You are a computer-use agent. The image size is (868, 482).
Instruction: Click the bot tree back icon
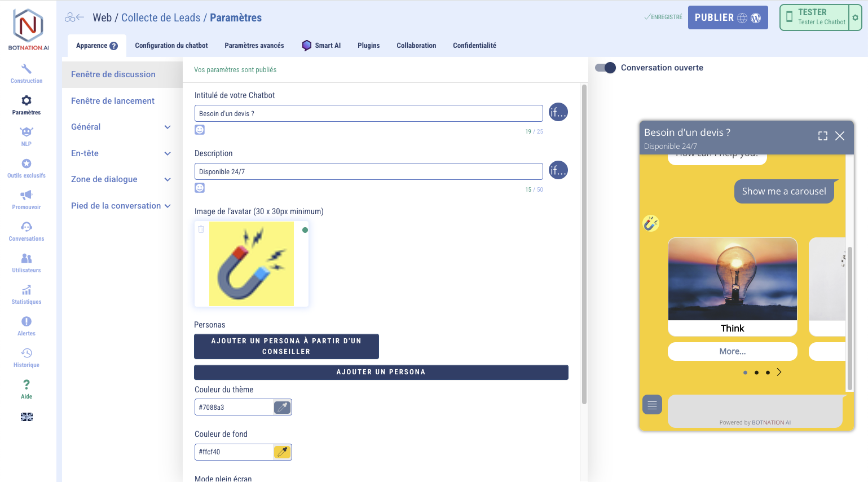point(74,17)
